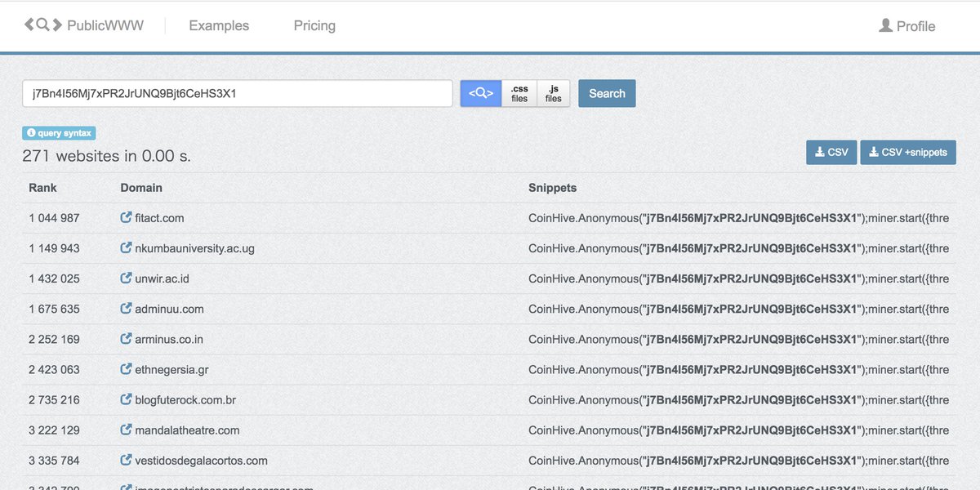The width and height of the screenshot is (980, 490).
Task: Open the Examples menu item
Action: [x=219, y=25]
